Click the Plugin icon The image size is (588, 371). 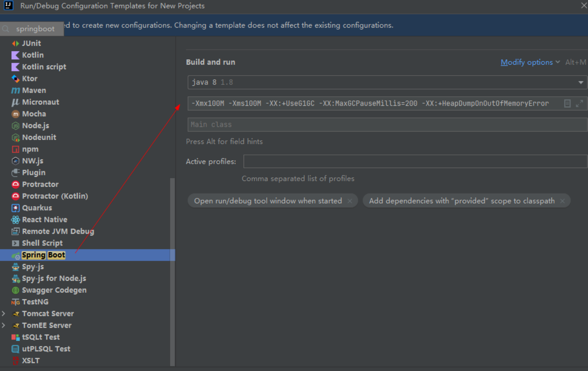pos(15,173)
